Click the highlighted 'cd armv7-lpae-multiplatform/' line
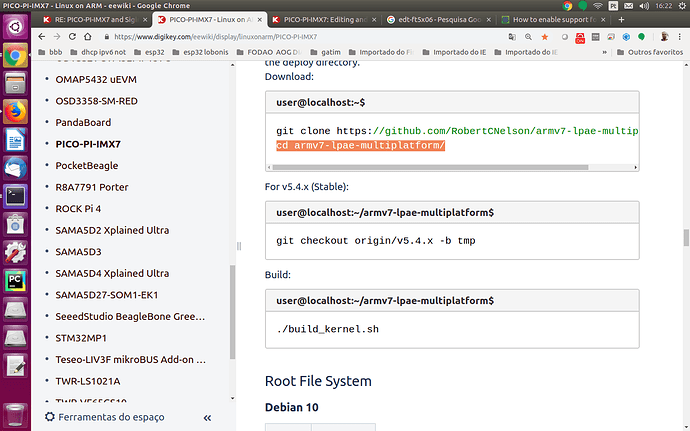The height and width of the screenshot is (431, 690). pyautogui.click(x=360, y=146)
